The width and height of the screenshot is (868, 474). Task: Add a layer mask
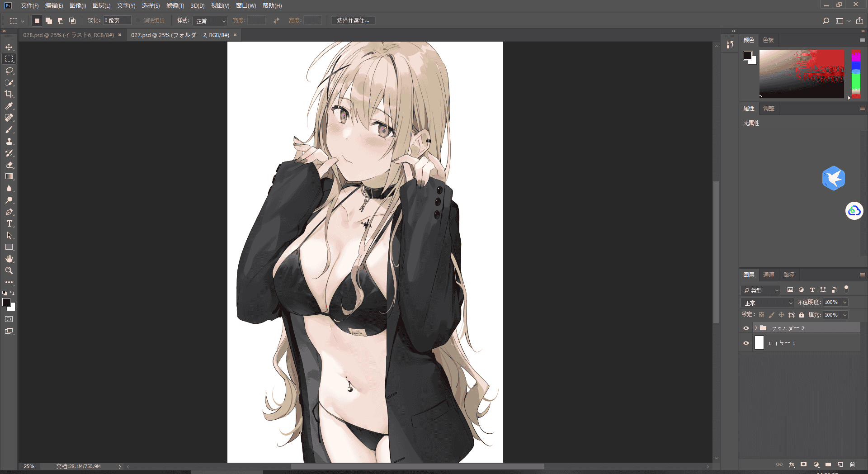pyautogui.click(x=803, y=465)
